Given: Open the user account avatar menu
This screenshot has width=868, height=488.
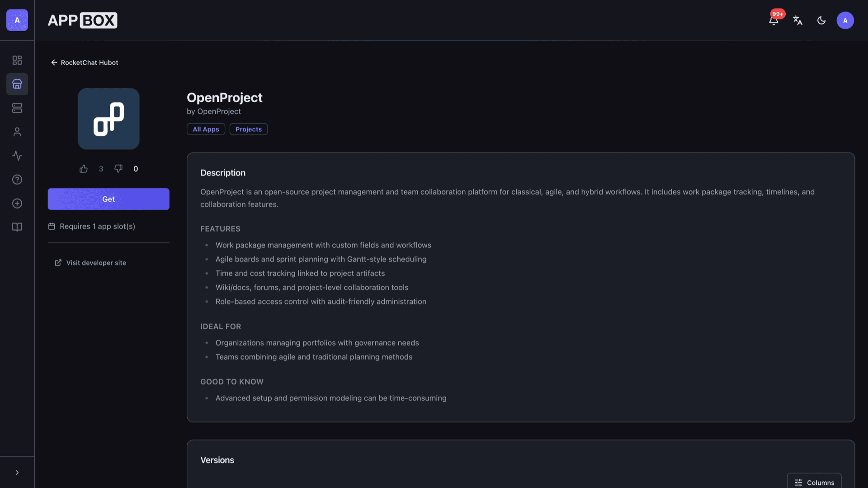Looking at the screenshot, I should coord(845,20).
